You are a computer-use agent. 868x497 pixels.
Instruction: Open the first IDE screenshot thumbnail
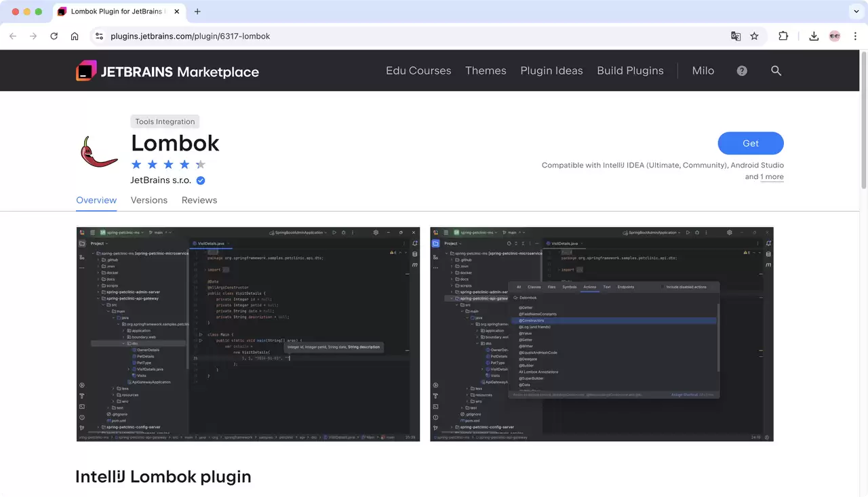(248, 334)
